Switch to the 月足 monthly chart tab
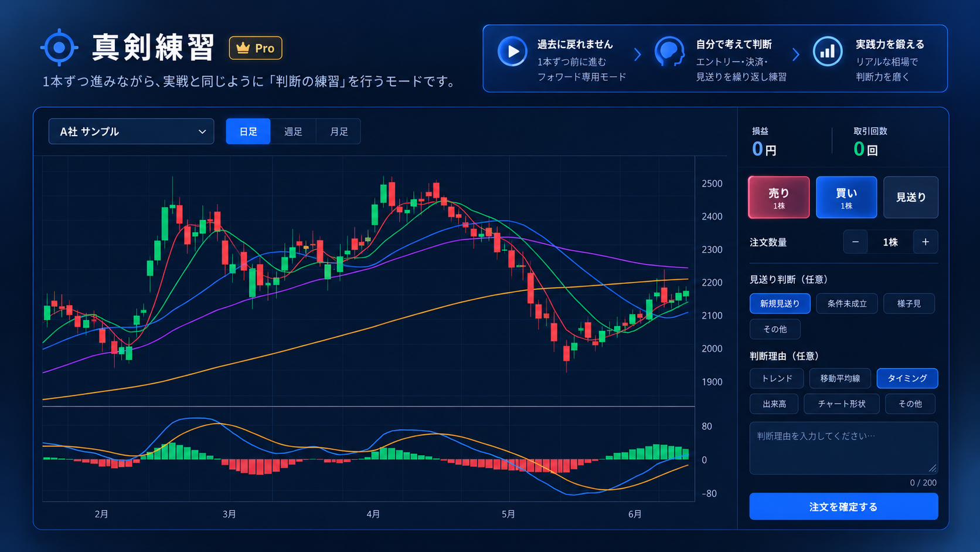This screenshot has height=552, width=980. point(339,131)
